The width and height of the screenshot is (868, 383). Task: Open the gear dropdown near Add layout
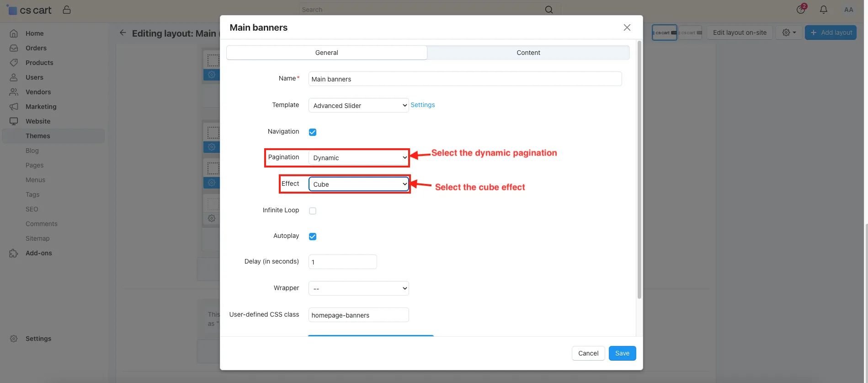pos(789,32)
